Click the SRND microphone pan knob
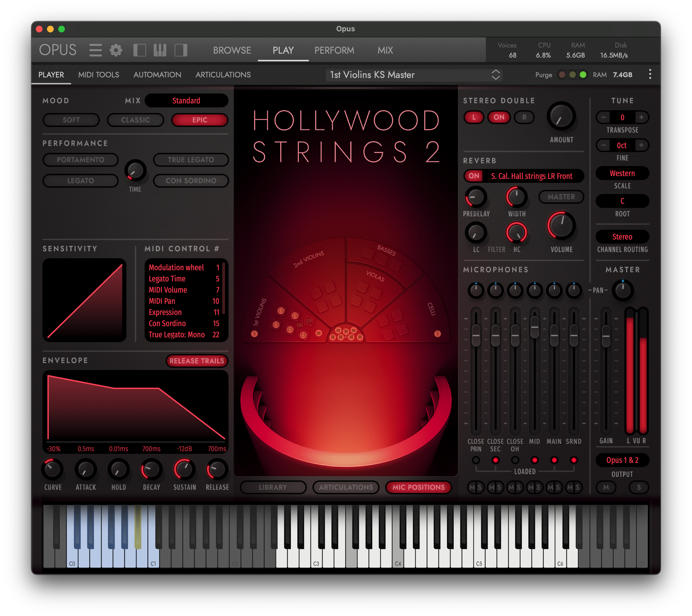The height and width of the screenshot is (616, 692). tap(573, 290)
